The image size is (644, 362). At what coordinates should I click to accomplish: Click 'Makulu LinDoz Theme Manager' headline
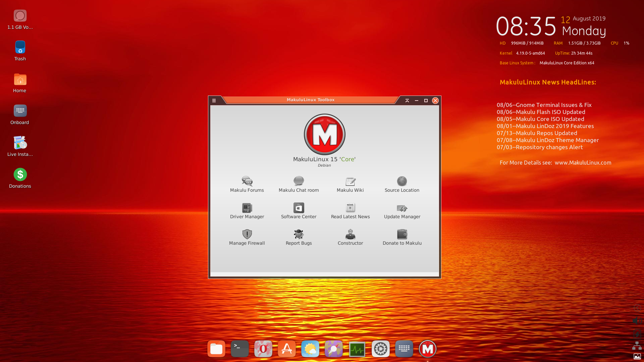(x=557, y=140)
